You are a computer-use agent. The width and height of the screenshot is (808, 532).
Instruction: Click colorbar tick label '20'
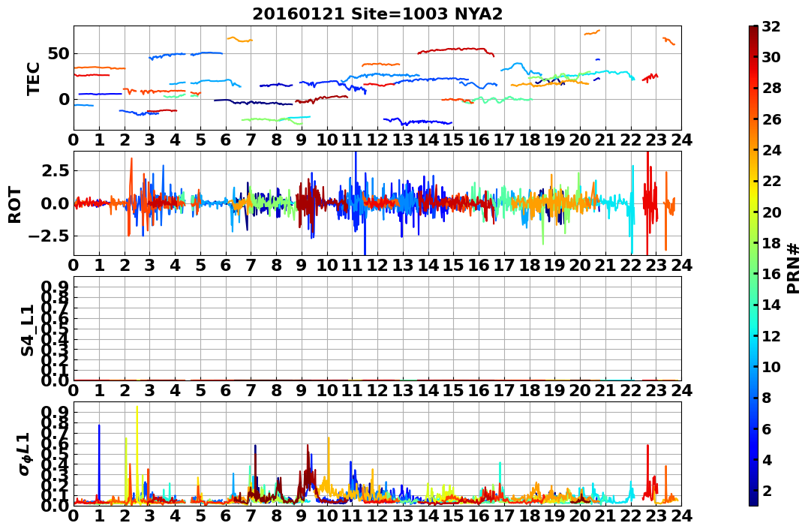click(x=771, y=212)
